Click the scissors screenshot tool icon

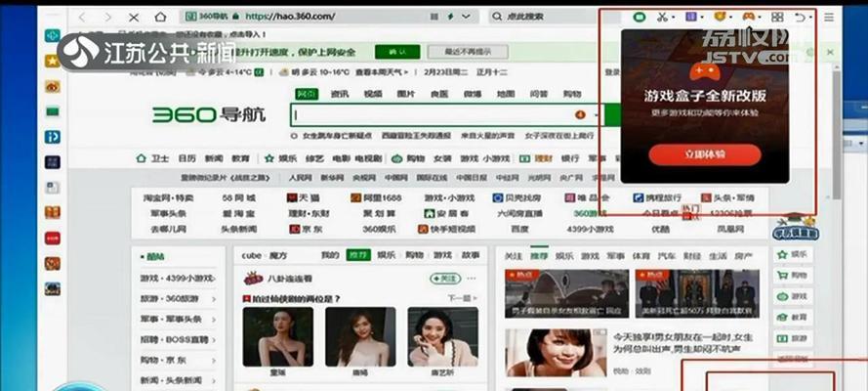pos(662,18)
